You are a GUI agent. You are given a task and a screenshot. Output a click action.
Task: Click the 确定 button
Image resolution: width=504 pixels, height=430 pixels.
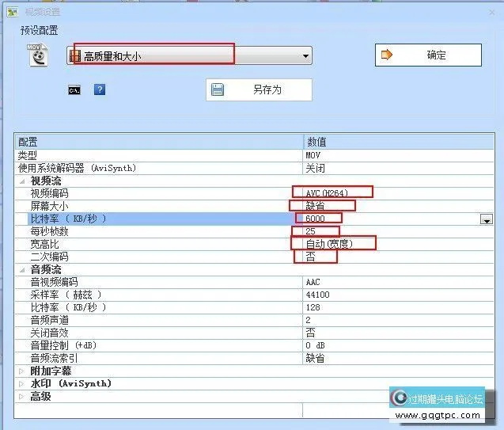click(x=428, y=55)
